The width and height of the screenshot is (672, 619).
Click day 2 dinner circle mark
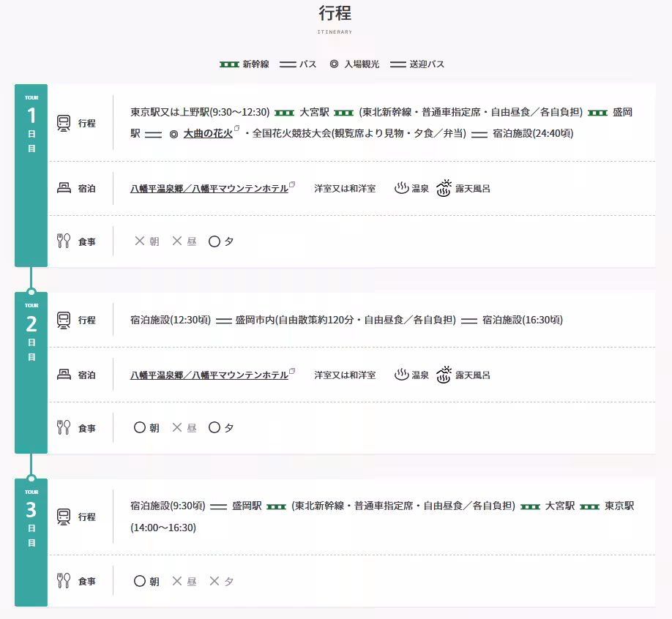[x=214, y=427]
